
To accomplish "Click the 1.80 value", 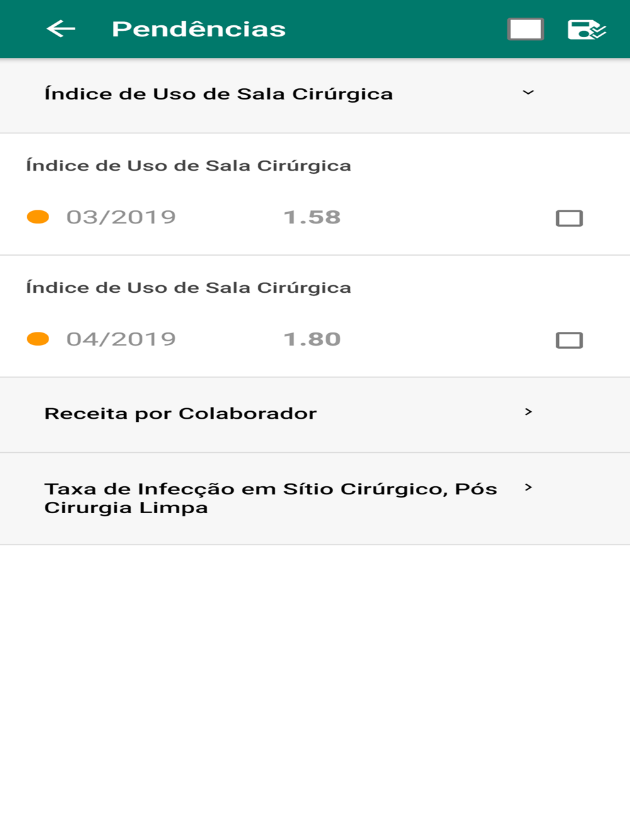I will tap(312, 339).
